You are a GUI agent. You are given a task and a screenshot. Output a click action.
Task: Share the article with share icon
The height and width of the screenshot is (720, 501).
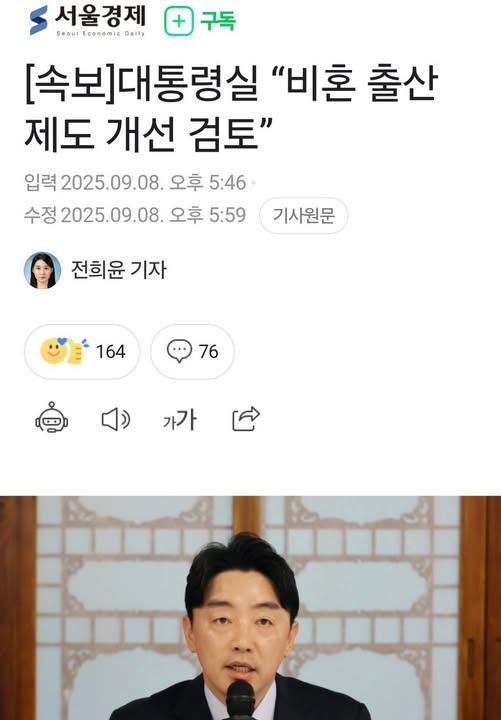(246, 418)
